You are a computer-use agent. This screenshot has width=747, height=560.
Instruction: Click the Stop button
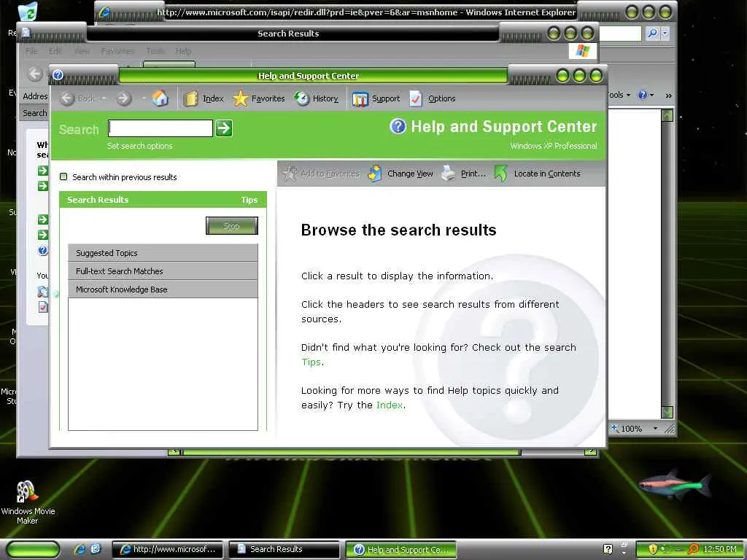tap(231, 226)
